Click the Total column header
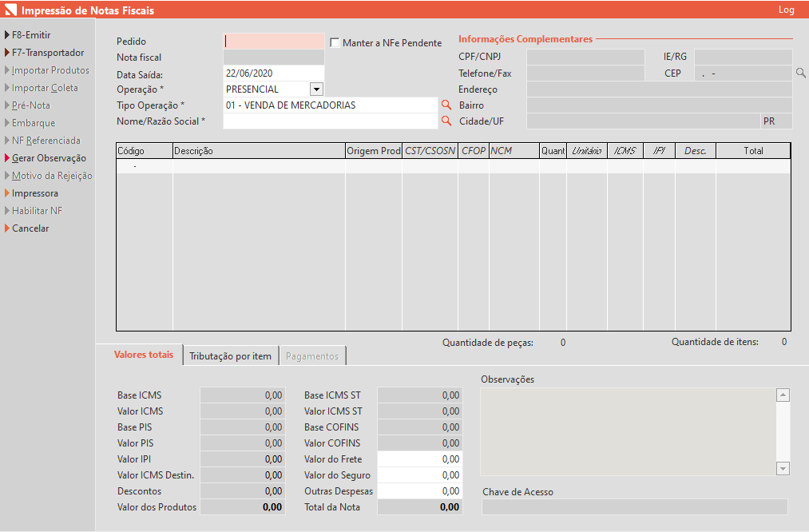This screenshot has height=532, width=809. click(x=753, y=151)
